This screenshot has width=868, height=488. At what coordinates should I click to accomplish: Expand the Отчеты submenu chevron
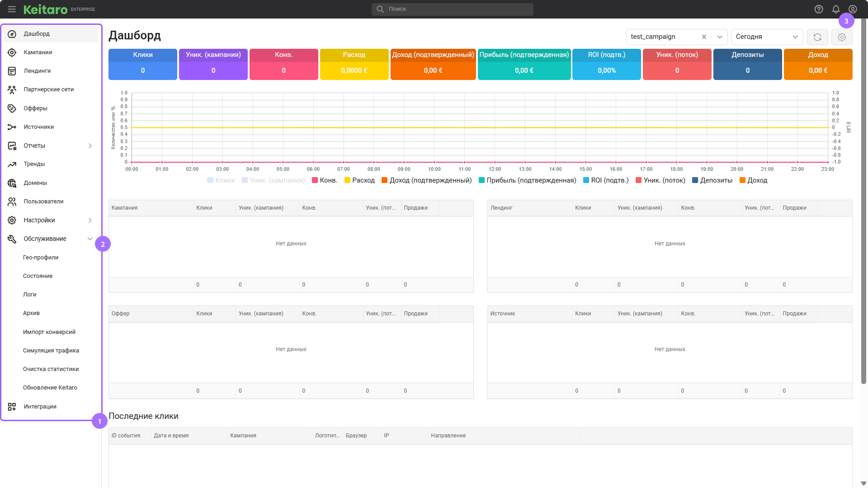90,145
